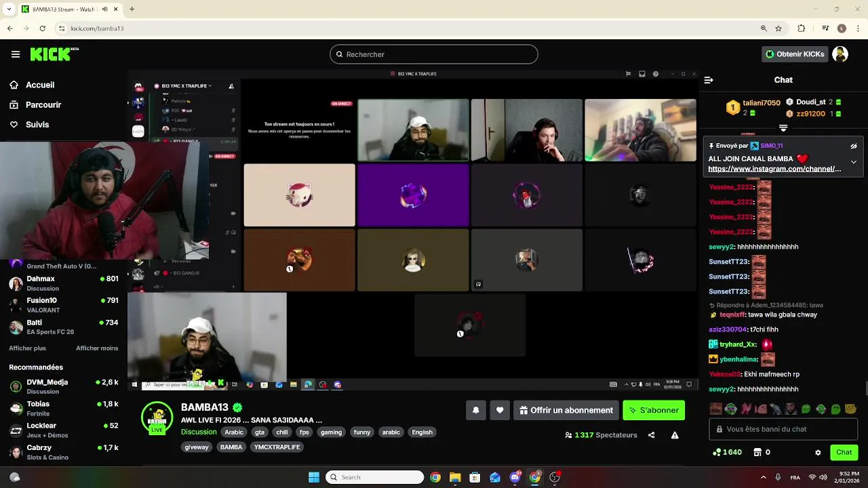Click the share stream icon
This screenshot has height=488, width=868.
(x=651, y=435)
